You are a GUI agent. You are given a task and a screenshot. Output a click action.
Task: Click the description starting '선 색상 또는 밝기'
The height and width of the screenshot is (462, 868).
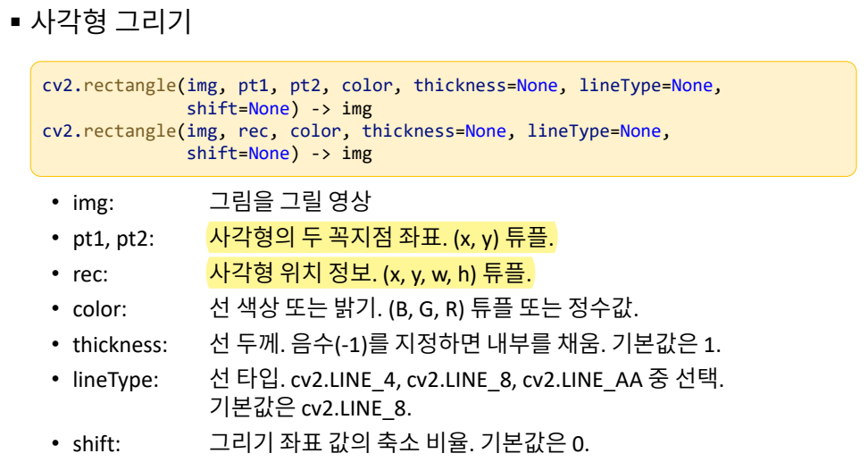424,308
